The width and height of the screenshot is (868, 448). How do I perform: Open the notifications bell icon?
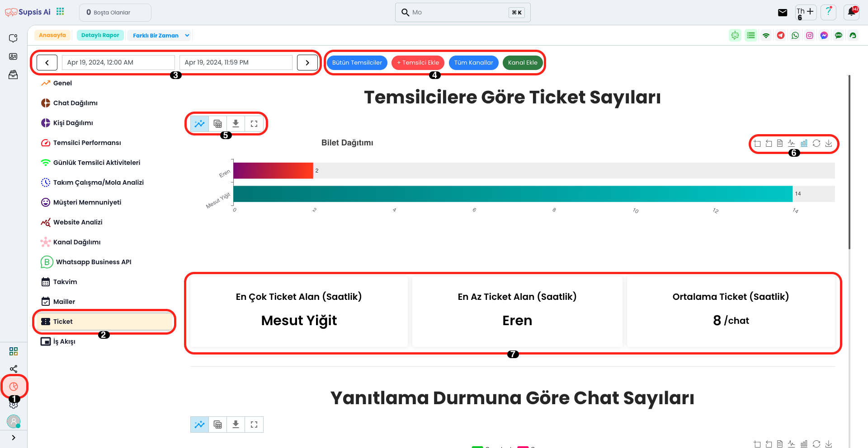[852, 12]
